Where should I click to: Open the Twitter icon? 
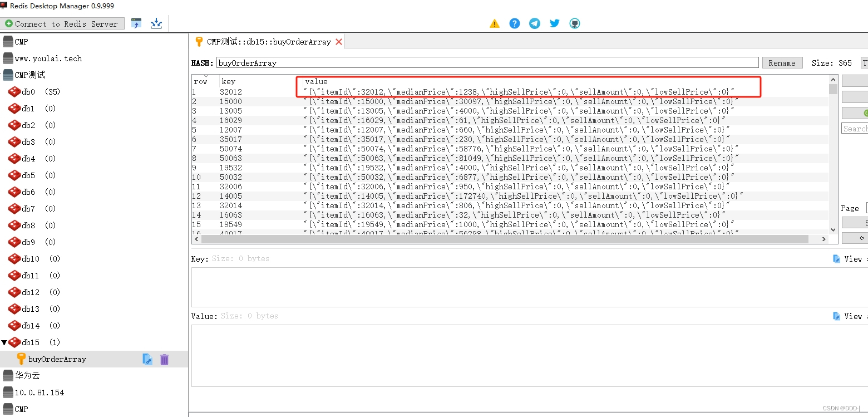coord(555,23)
